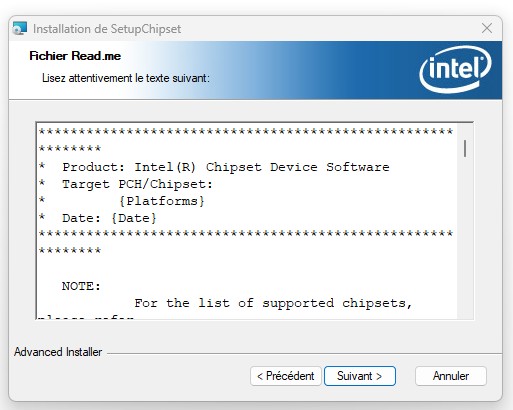Image resolution: width=513 pixels, height=410 pixels.
Task: Click the Intel logo in the banner
Action: (x=455, y=69)
